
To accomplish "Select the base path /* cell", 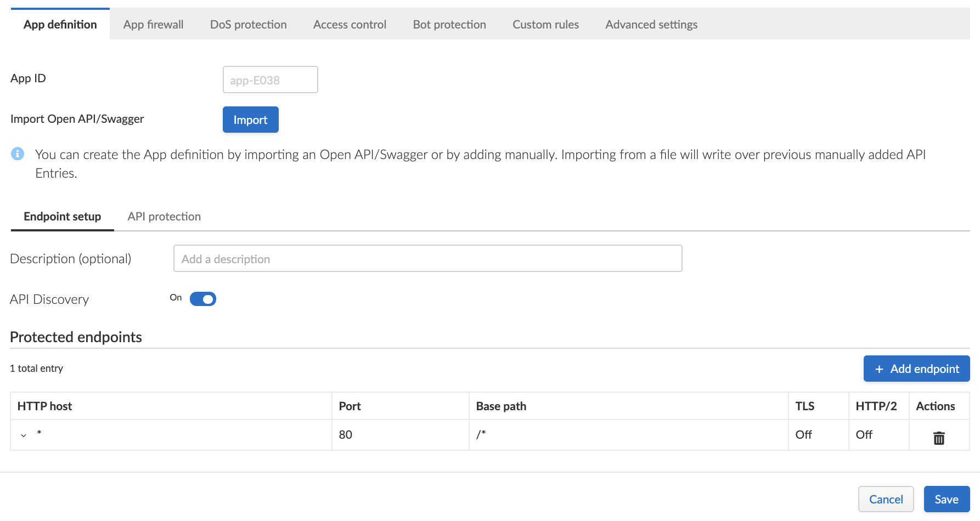I will tap(629, 435).
